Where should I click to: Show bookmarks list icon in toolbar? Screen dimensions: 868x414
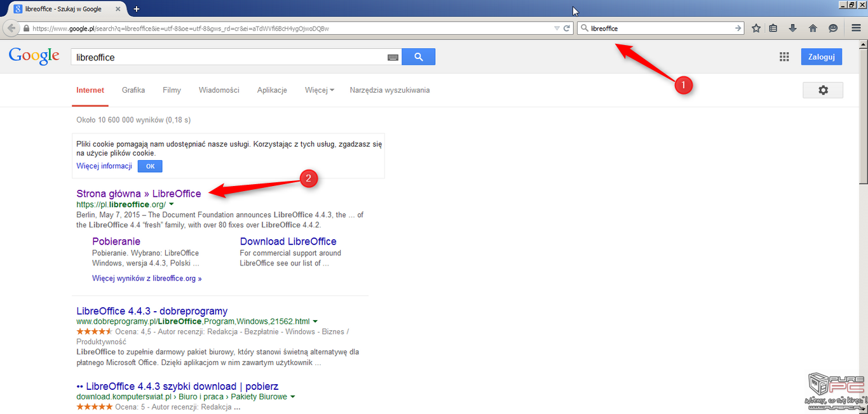[773, 29]
